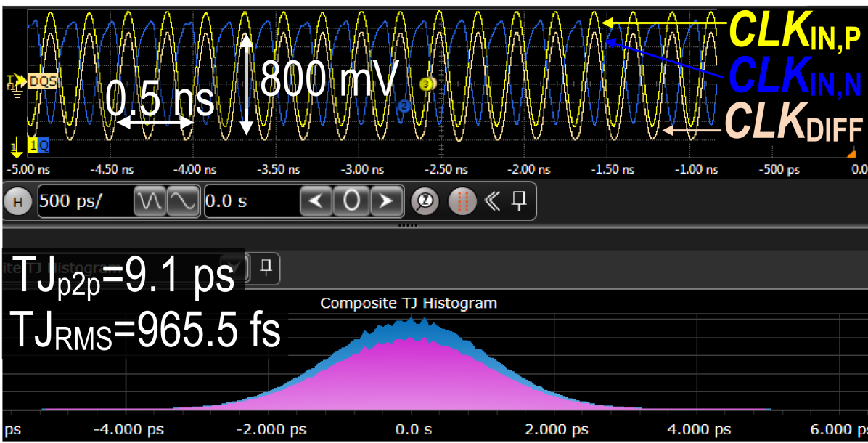
Task: Click the 0.0 s horizontal position field
Action: pyautogui.click(x=250, y=201)
